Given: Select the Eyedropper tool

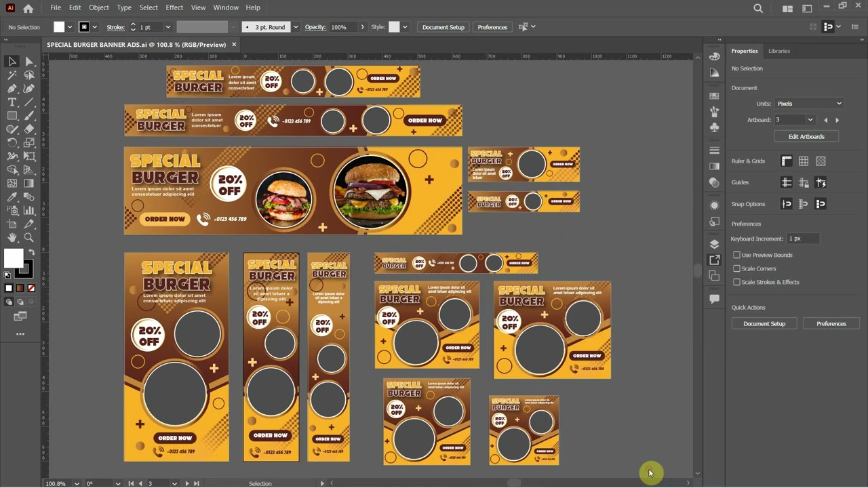Looking at the screenshot, I should coord(12,197).
